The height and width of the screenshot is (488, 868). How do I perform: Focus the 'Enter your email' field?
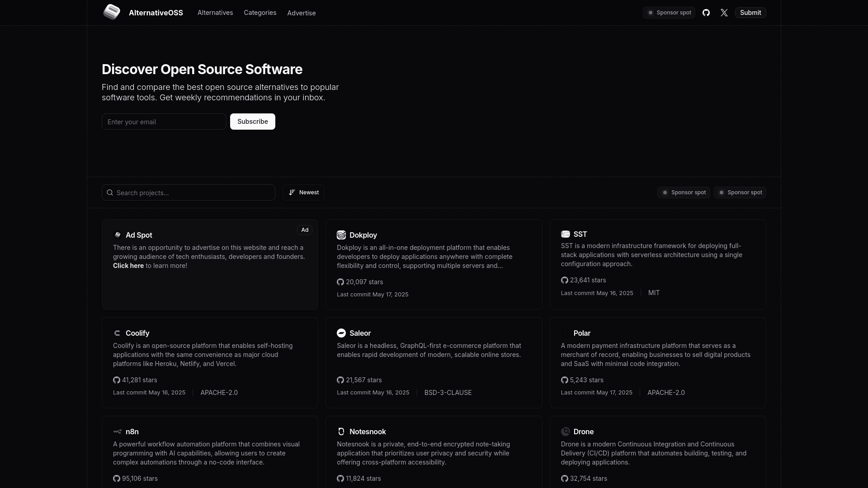coord(164,122)
